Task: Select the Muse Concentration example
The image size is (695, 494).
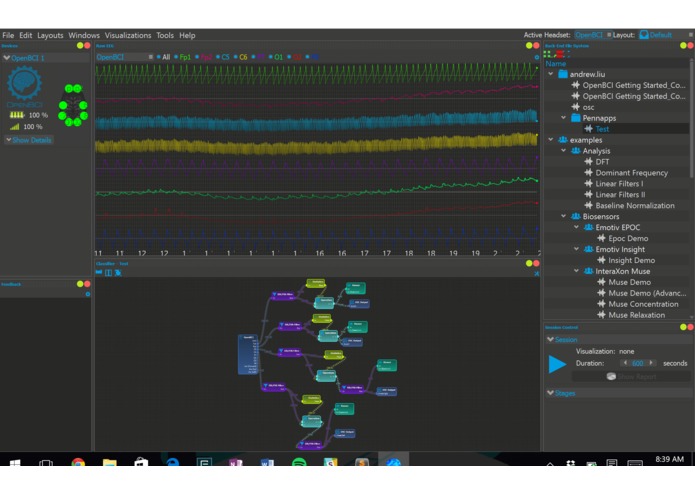Action: pos(643,304)
